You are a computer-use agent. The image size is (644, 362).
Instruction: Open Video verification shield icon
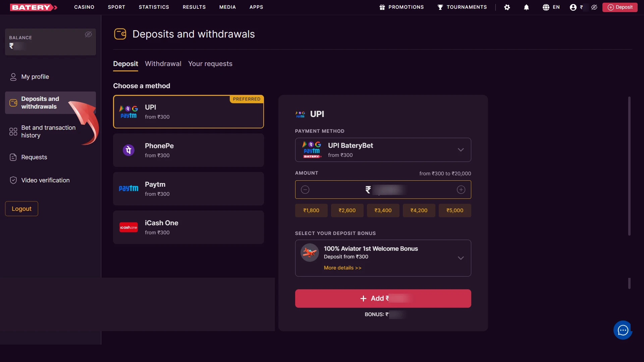(x=13, y=180)
